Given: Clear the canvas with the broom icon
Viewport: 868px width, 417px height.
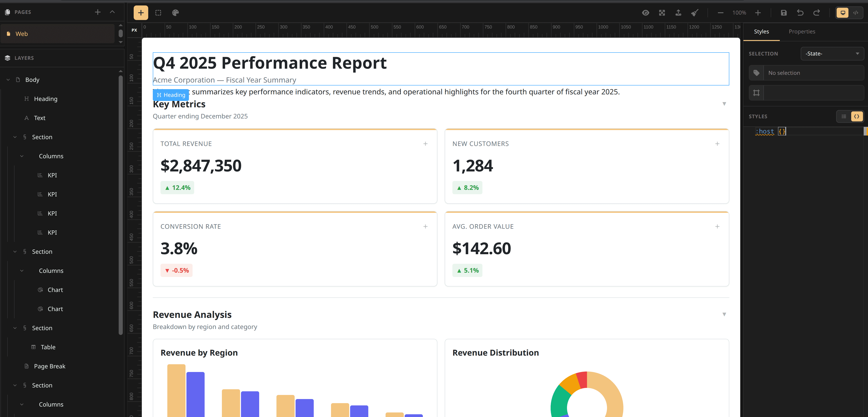Looking at the screenshot, I should [x=695, y=13].
